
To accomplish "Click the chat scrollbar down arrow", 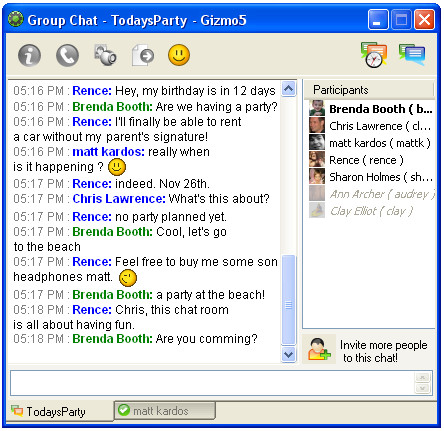I will [289, 354].
